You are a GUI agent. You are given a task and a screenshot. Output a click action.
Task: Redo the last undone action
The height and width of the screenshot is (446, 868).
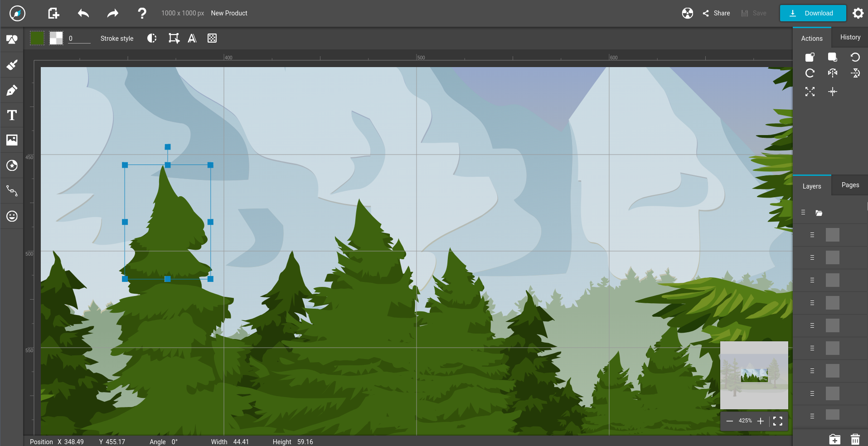112,13
